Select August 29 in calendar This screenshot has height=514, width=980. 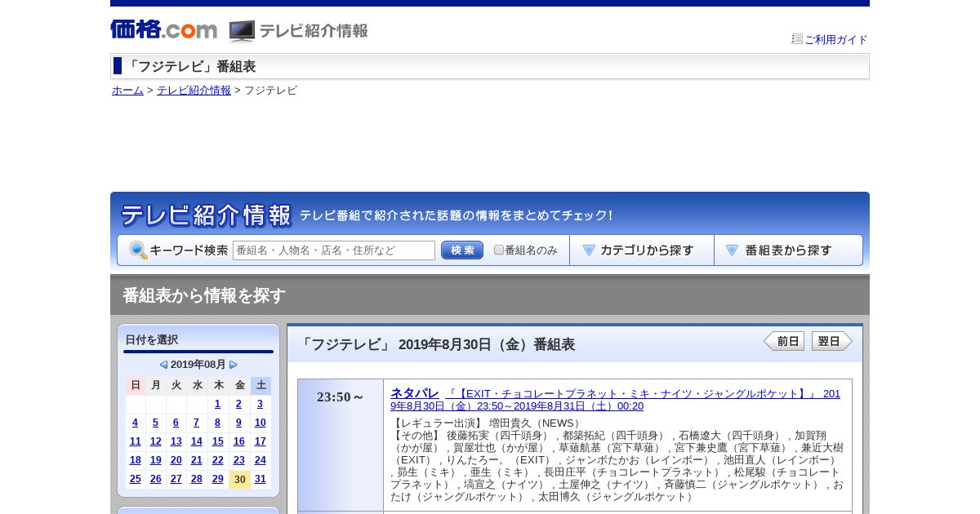coord(217,479)
